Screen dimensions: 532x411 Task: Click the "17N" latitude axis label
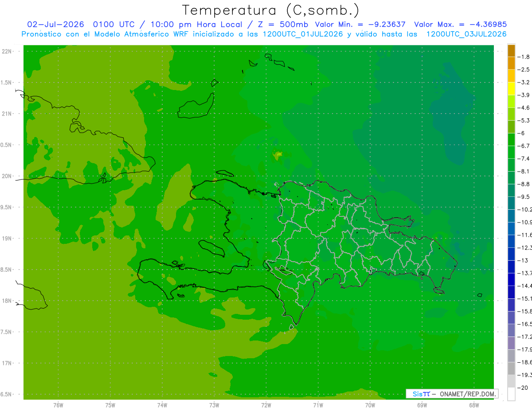[x=7, y=364]
